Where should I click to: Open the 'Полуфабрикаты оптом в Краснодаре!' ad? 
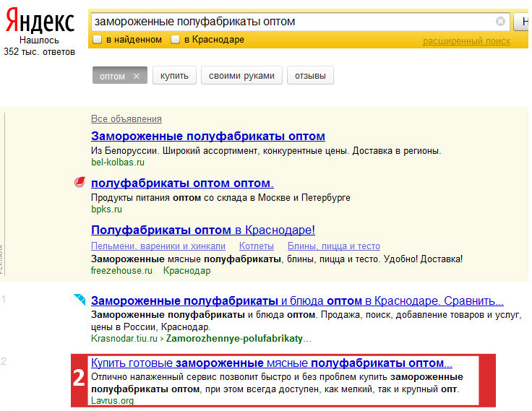pos(203,230)
